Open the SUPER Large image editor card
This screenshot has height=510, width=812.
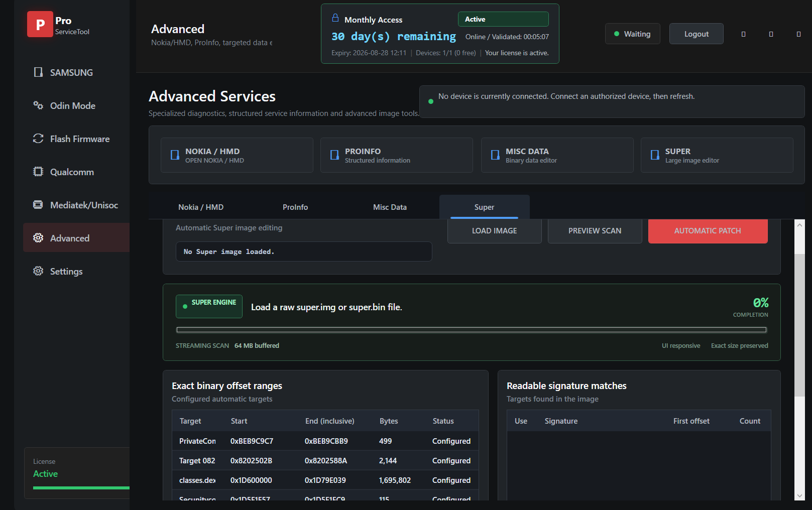[717, 155]
